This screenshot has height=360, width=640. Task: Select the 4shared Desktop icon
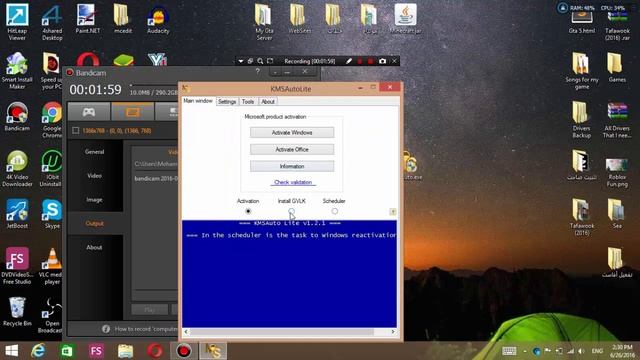click(x=52, y=21)
